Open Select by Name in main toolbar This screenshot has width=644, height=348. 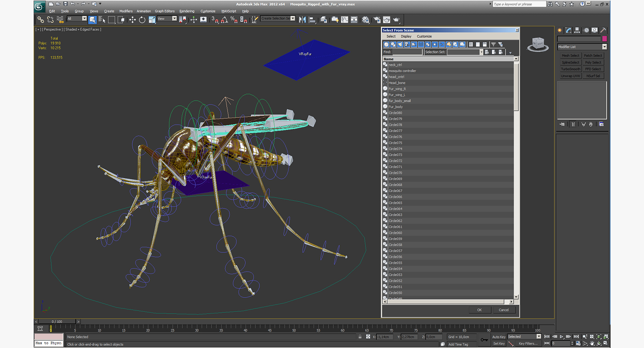[102, 20]
